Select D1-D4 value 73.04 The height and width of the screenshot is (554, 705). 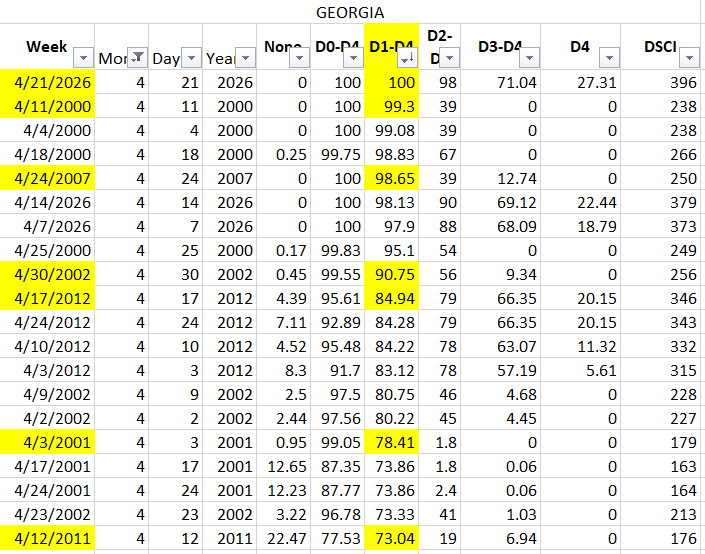[392, 538]
